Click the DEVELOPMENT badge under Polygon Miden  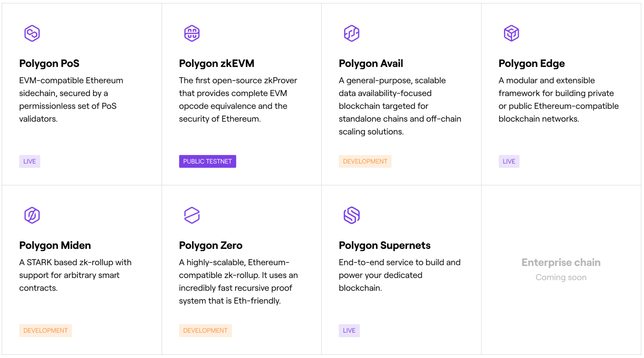pos(45,330)
